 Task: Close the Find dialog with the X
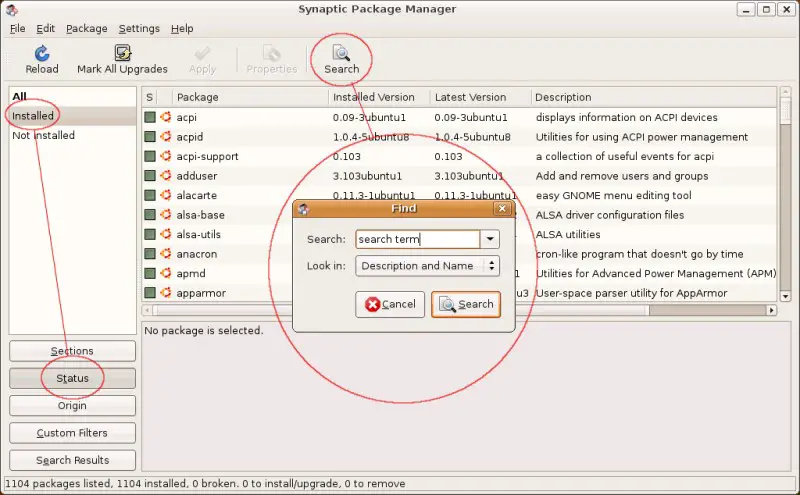point(502,208)
